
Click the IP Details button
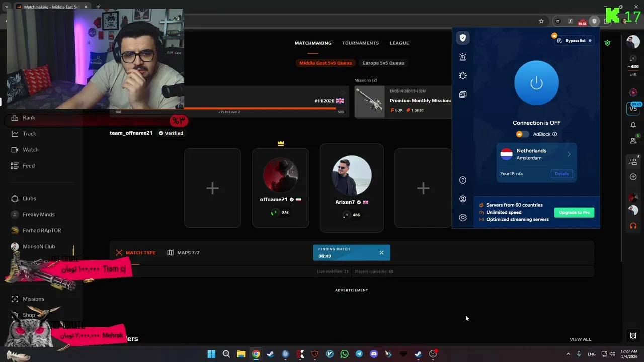click(561, 174)
